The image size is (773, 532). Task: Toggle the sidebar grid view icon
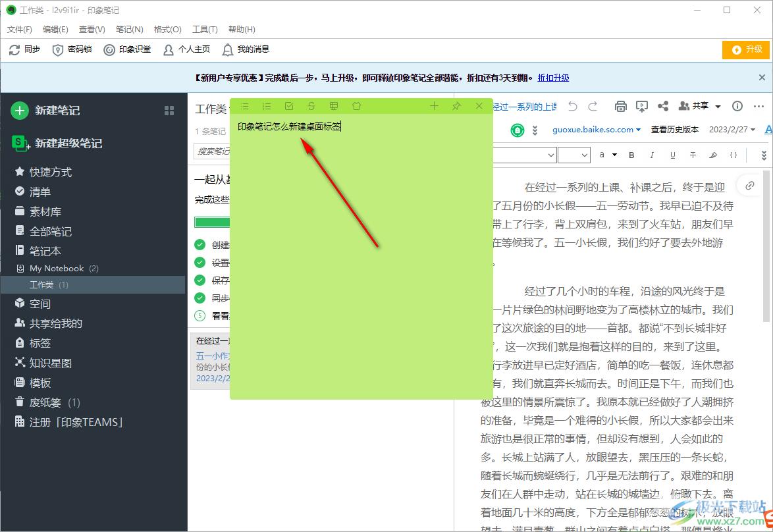pos(169,111)
